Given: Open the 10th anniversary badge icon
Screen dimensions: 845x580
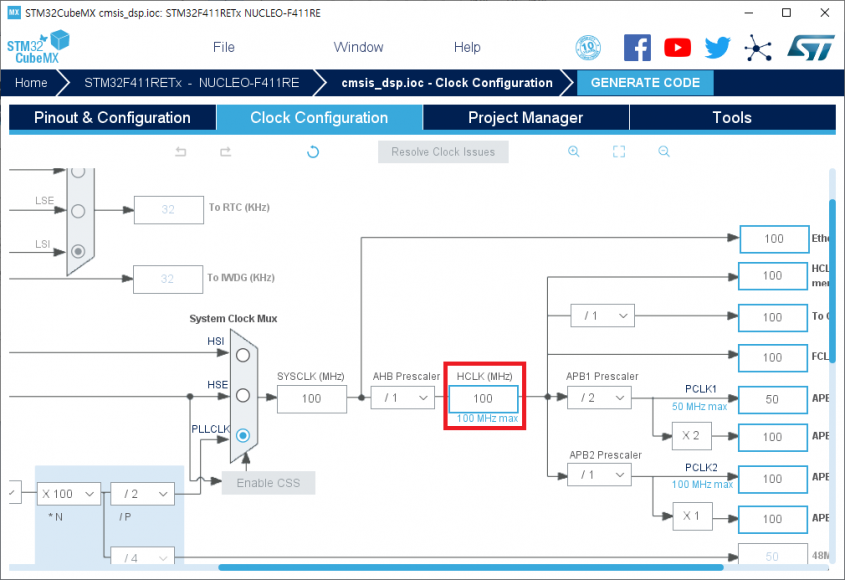Looking at the screenshot, I should click(588, 47).
